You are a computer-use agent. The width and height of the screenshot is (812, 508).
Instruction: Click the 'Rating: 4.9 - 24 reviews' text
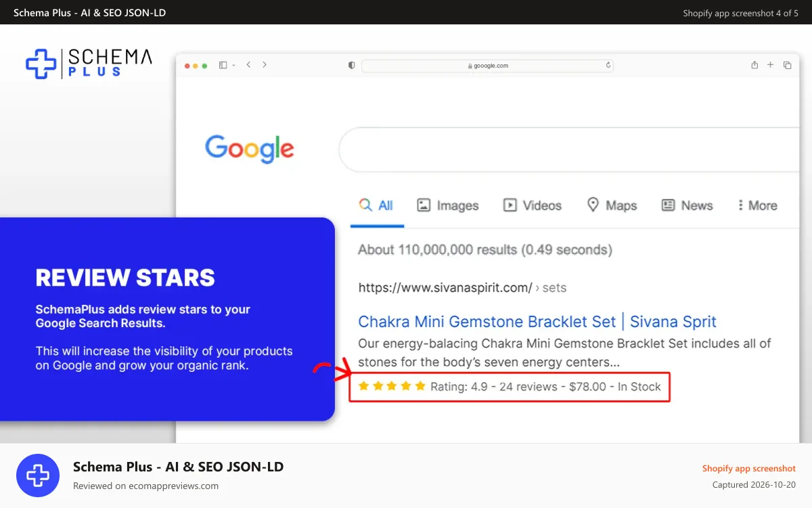coord(494,387)
